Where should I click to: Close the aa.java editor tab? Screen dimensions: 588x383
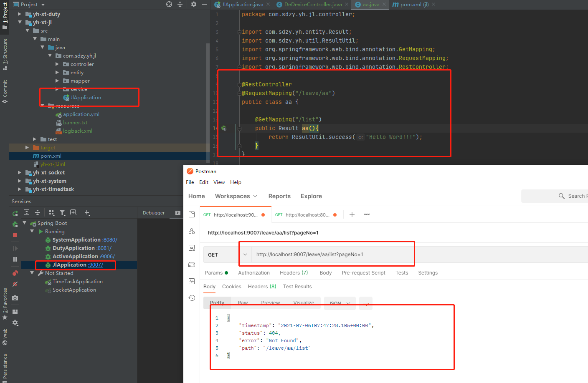coord(384,5)
